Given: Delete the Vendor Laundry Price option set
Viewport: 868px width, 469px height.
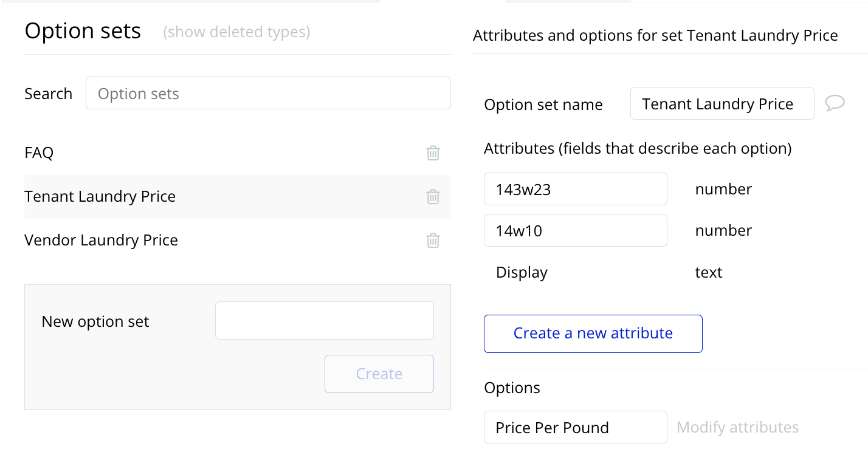Looking at the screenshot, I should [x=433, y=241].
